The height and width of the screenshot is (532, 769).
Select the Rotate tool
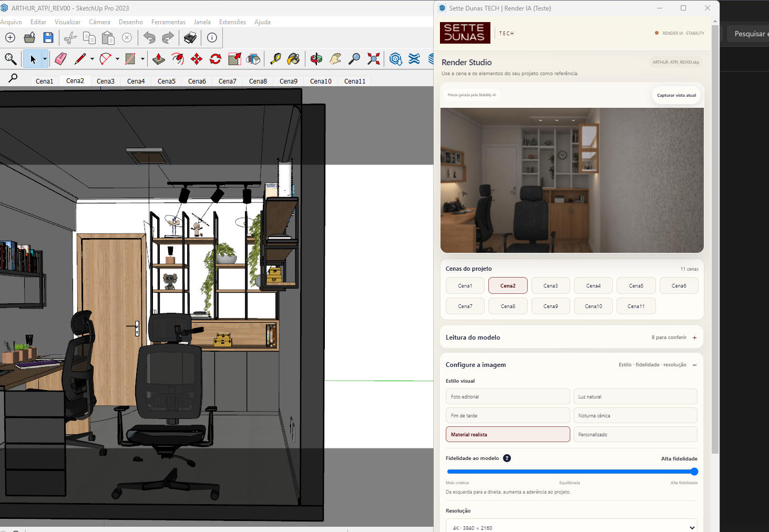tap(216, 59)
